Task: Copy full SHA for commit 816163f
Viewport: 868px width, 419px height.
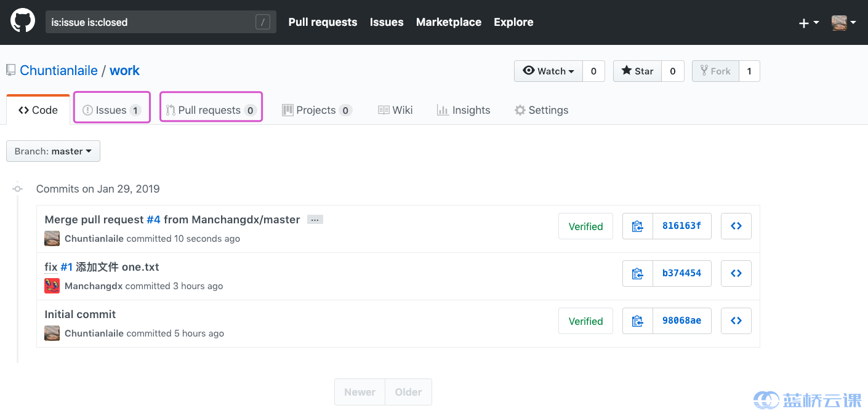Action: tap(638, 226)
